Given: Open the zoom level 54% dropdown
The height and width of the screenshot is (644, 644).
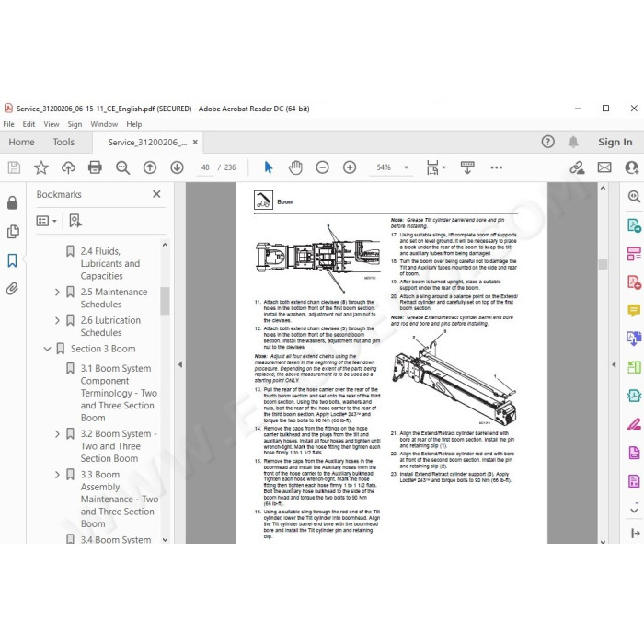Looking at the screenshot, I should tap(407, 167).
